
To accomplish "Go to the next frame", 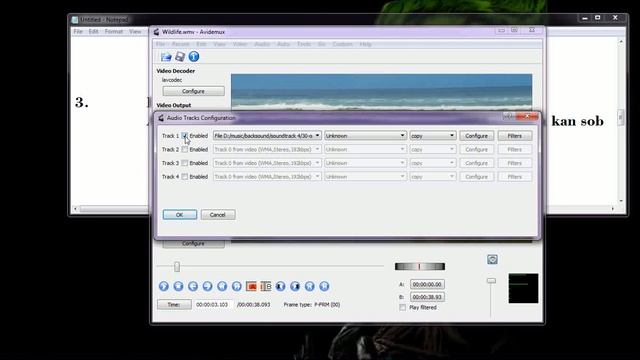I will [x=207, y=286].
